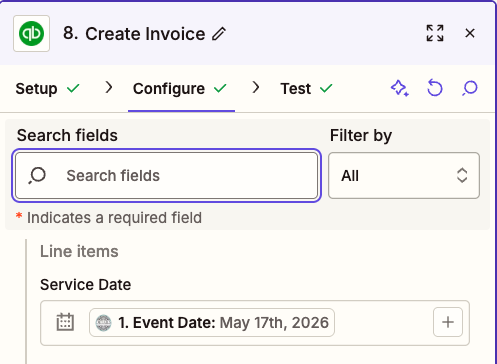
Task: Switch to the Configure tab
Action: point(180,89)
